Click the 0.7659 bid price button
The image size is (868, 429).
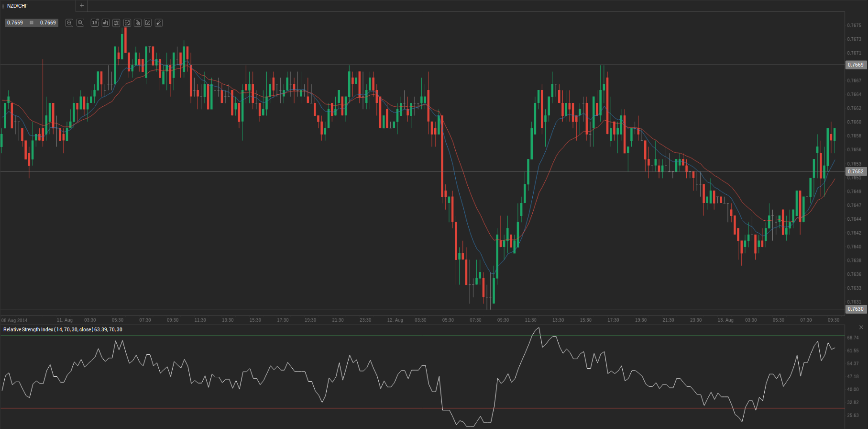15,23
